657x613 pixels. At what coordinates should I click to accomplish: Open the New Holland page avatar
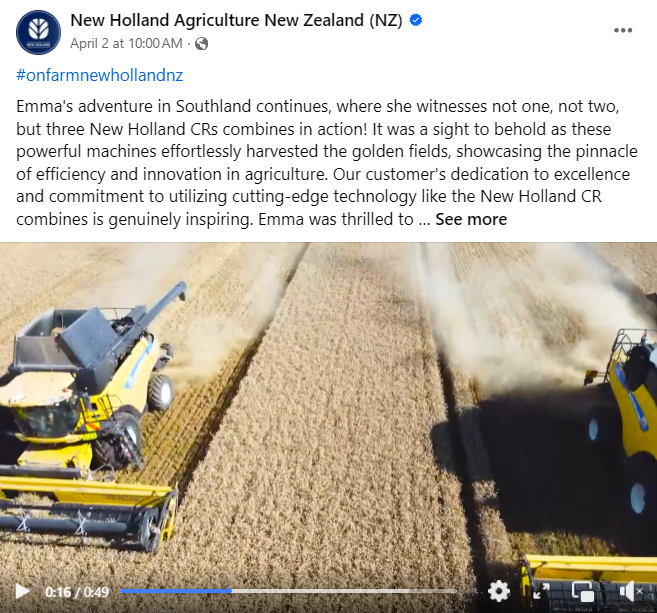coord(38,32)
